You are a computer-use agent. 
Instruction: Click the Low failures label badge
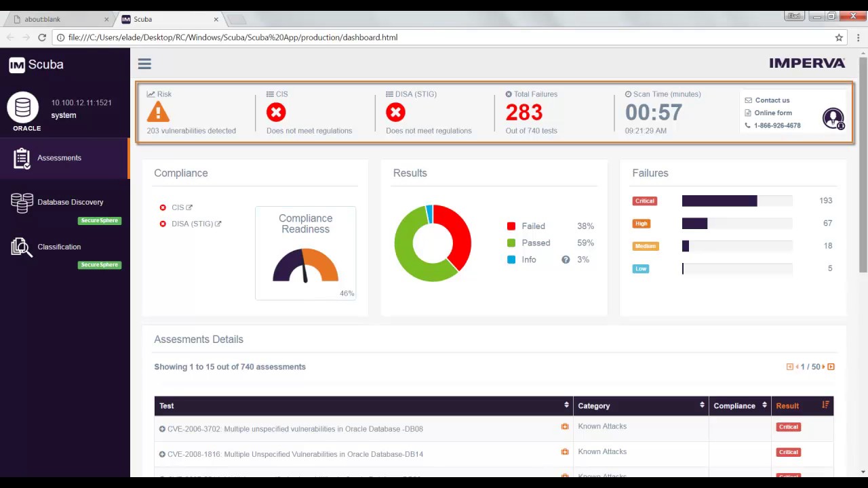(x=641, y=268)
